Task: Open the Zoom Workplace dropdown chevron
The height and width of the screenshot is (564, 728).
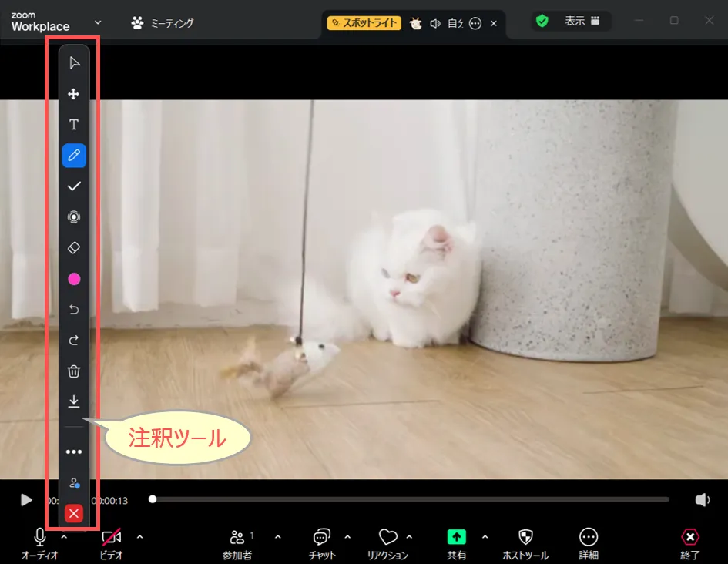Action: [x=98, y=22]
